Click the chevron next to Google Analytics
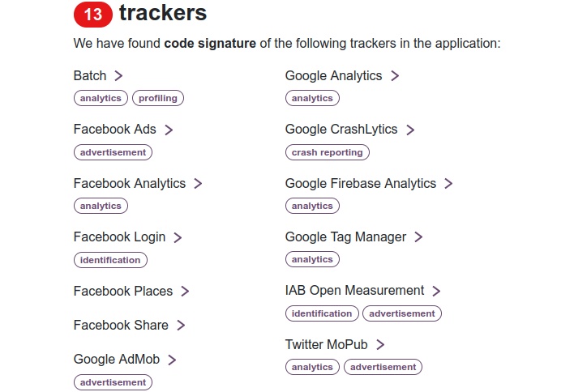The height and width of the screenshot is (392, 574). click(x=395, y=75)
